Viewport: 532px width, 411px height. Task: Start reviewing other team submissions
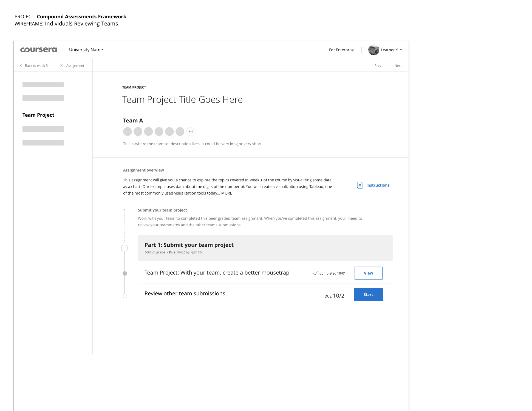[x=368, y=295]
